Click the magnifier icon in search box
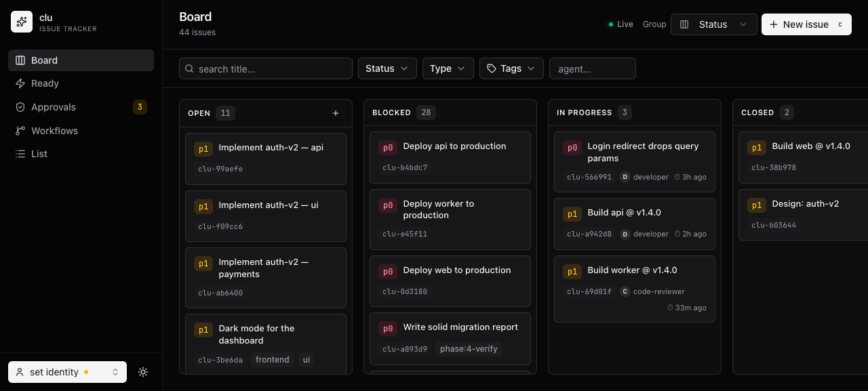868x391 pixels. [189, 68]
